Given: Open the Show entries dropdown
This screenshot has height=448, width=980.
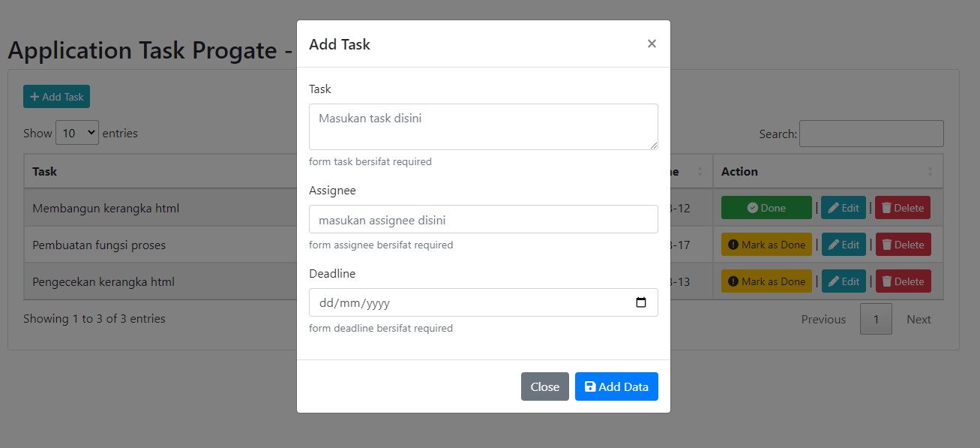Looking at the screenshot, I should click(x=77, y=132).
